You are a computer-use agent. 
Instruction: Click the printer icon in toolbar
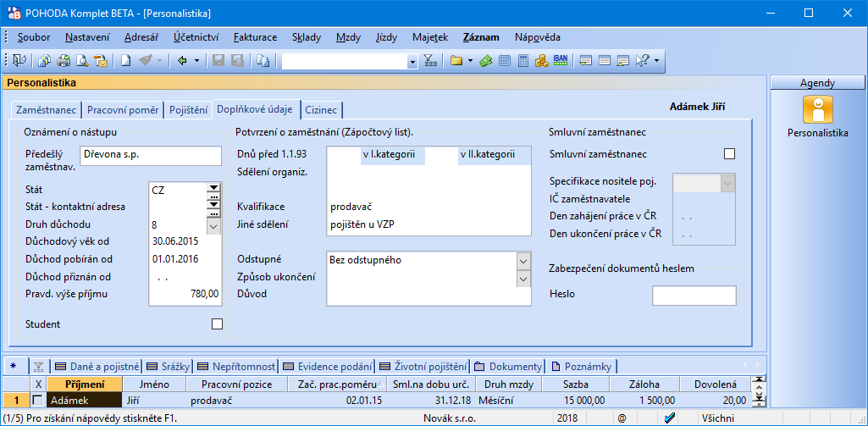pos(64,60)
